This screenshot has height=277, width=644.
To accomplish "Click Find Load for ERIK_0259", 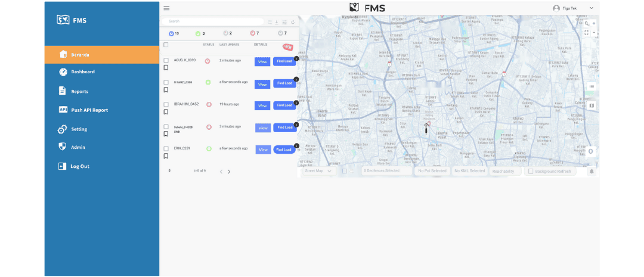I will pos(284,150).
